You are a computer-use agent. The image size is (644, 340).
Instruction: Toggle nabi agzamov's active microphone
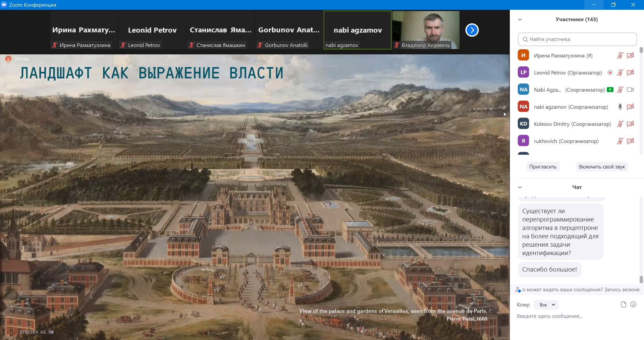620,107
